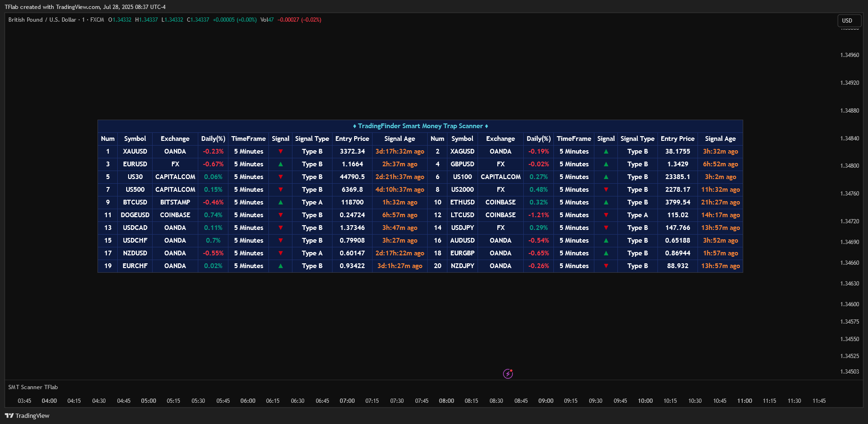The height and width of the screenshot is (424, 868).
Task: Click the red down signal arrow for US2000
Action: point(606,189)
